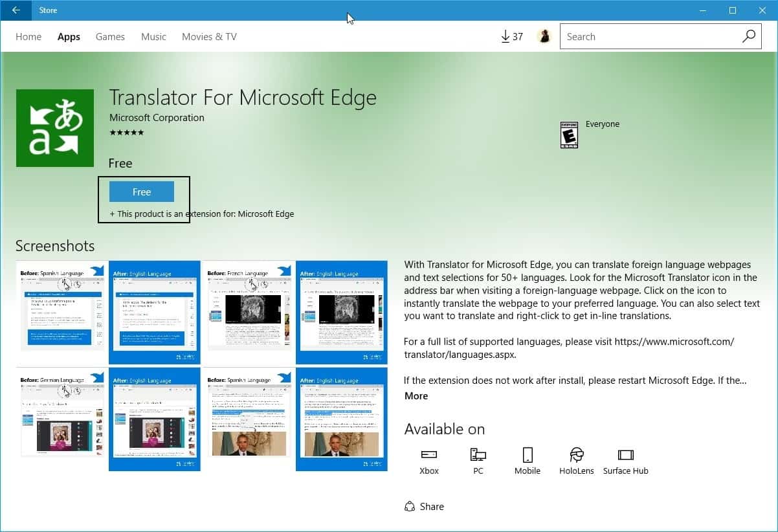Open the Microsoft Corporation publisher page
This screenshot has width=778, height=532.
[157, 118]
